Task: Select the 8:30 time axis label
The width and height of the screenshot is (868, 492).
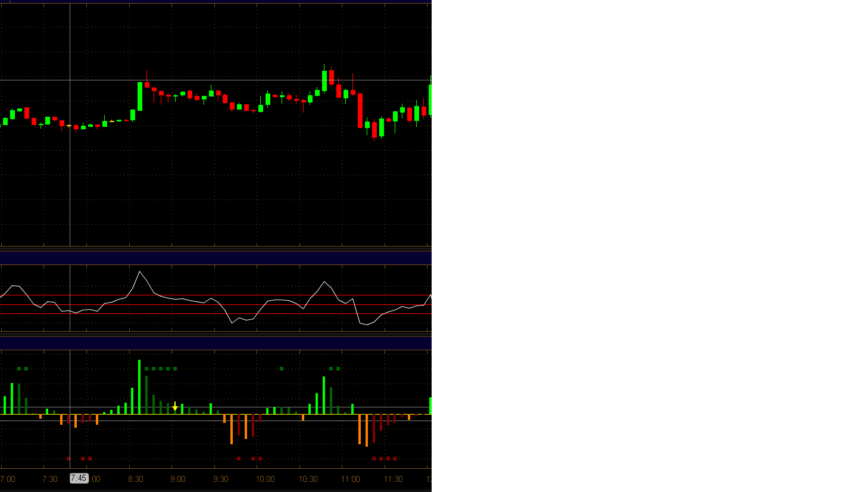Action: pyautogui.click(x=136, y=479)
